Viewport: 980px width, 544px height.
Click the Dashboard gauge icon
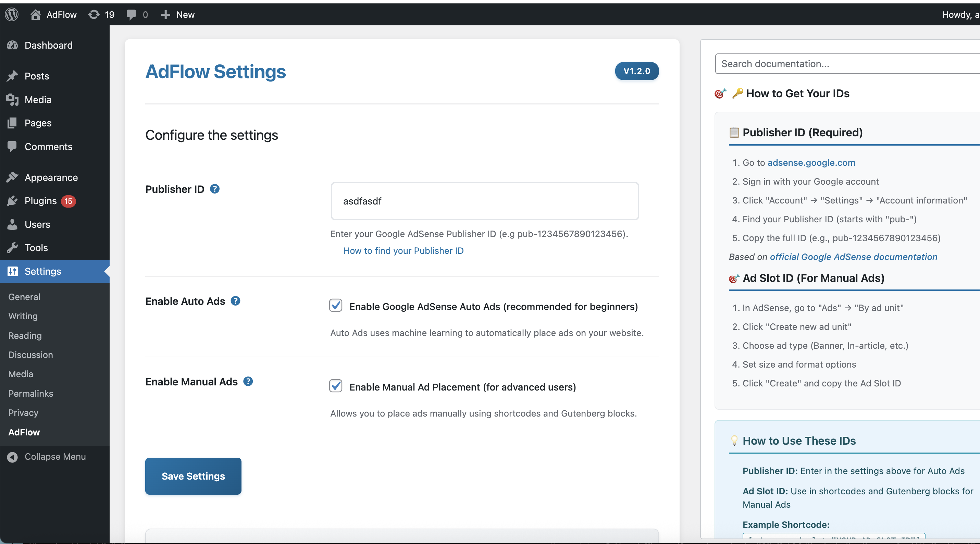12,45
